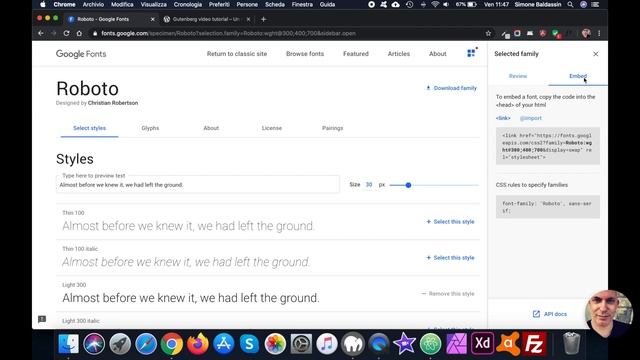640x360 pixels.
Task: Open iMovie from the dock
Action: click(x=404, y=344)
